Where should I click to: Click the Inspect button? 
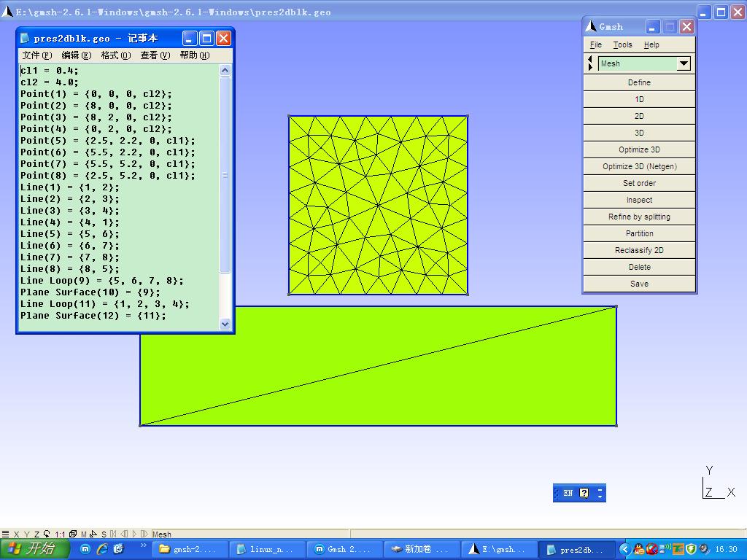[x=639, y=200]
